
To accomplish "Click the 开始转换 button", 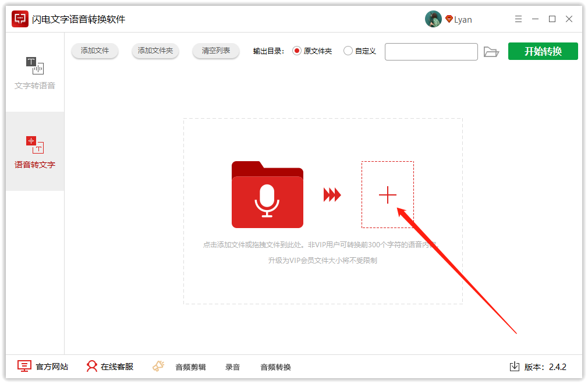I will pyautogui.click(x=543, y=51).
